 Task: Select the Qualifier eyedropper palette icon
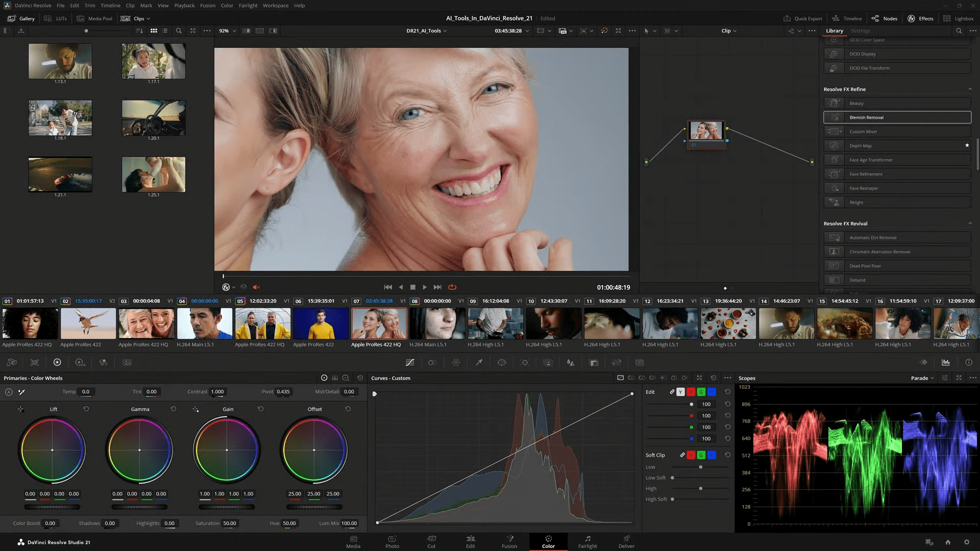[x=479, y=363]
